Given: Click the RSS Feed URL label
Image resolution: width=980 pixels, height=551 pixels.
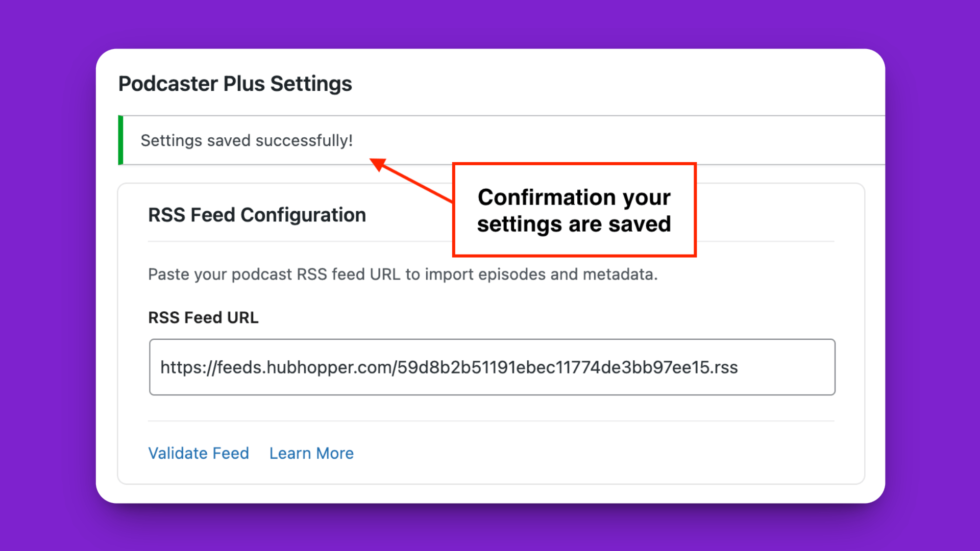Looking at the screenshot, I should (x=203, y=317).
